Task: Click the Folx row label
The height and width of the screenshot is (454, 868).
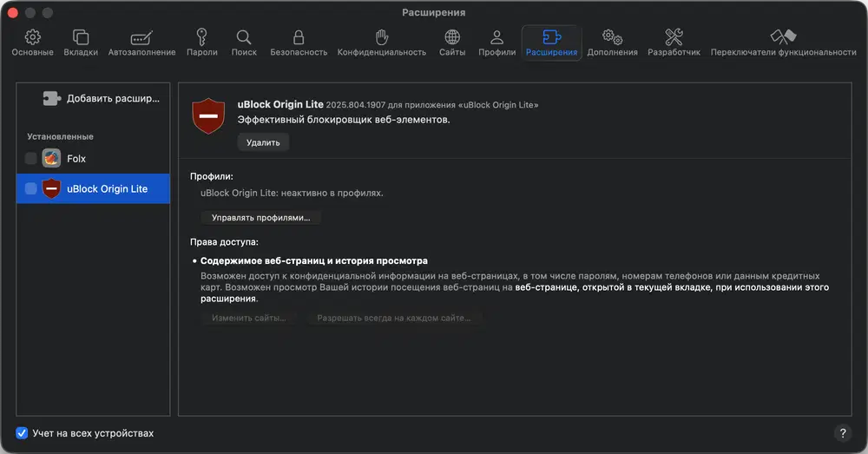Action: point(76,158)
